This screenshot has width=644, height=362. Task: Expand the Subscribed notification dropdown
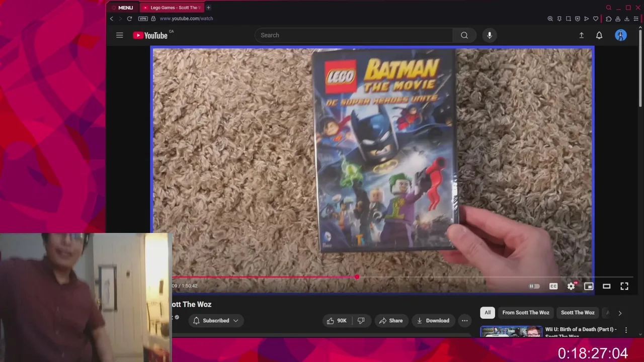coord(216,321)
